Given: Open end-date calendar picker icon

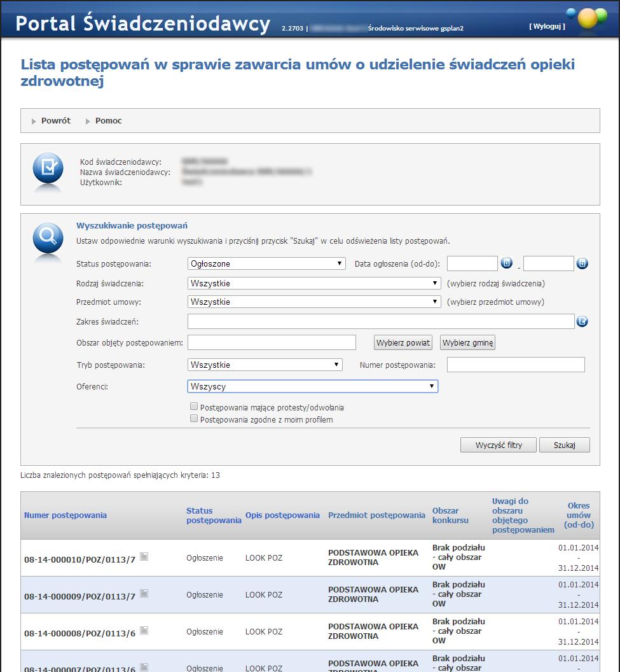Looking at the screenshot, I should (582, 263).
